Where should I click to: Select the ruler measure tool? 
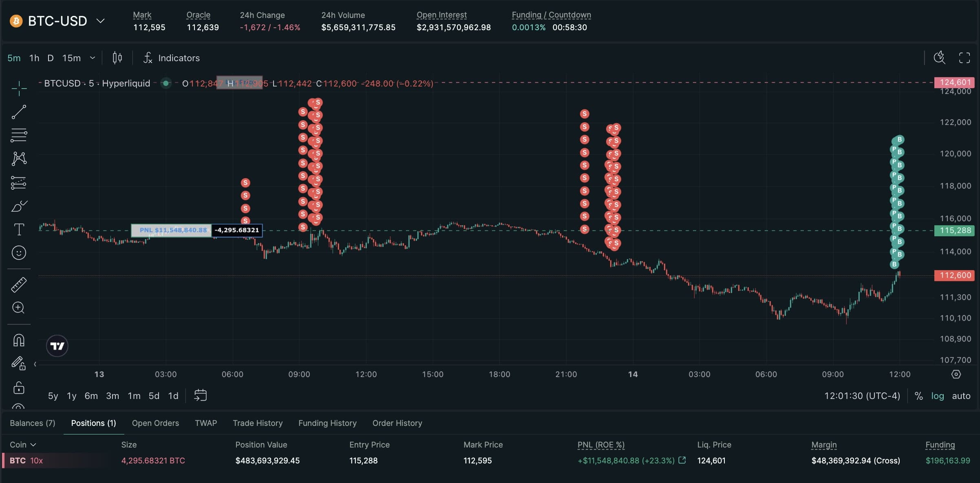click(x=19, y=285)
